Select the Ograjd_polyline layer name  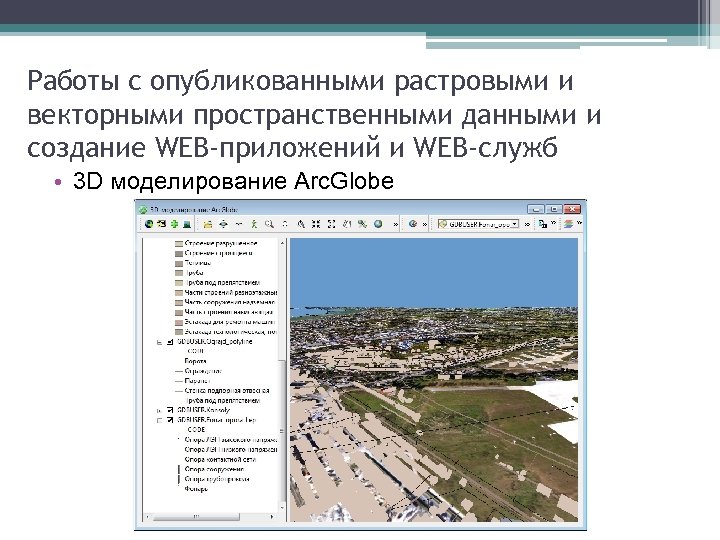point(214,342)
